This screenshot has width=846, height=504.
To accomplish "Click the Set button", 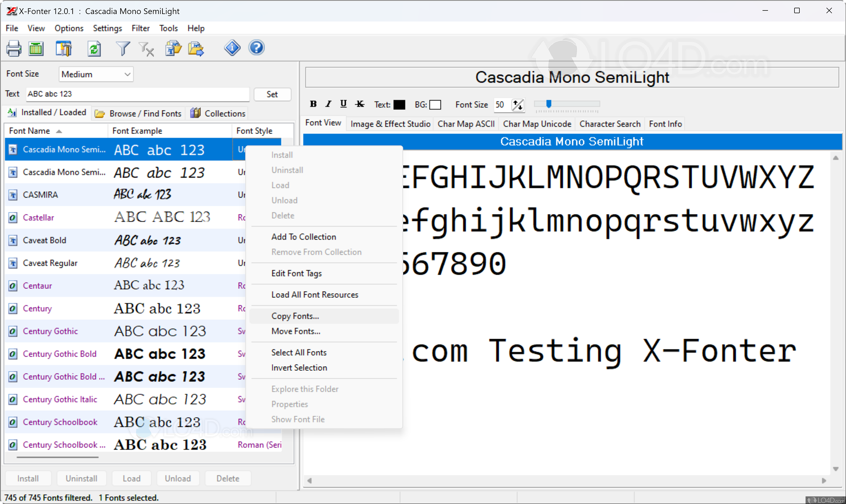I will coord(272,94).
